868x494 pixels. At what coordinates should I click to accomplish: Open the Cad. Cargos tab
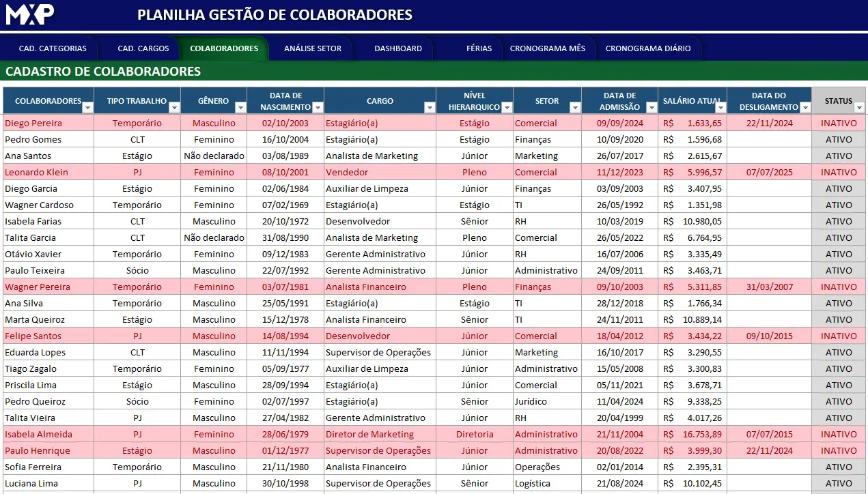coord(143,48)
